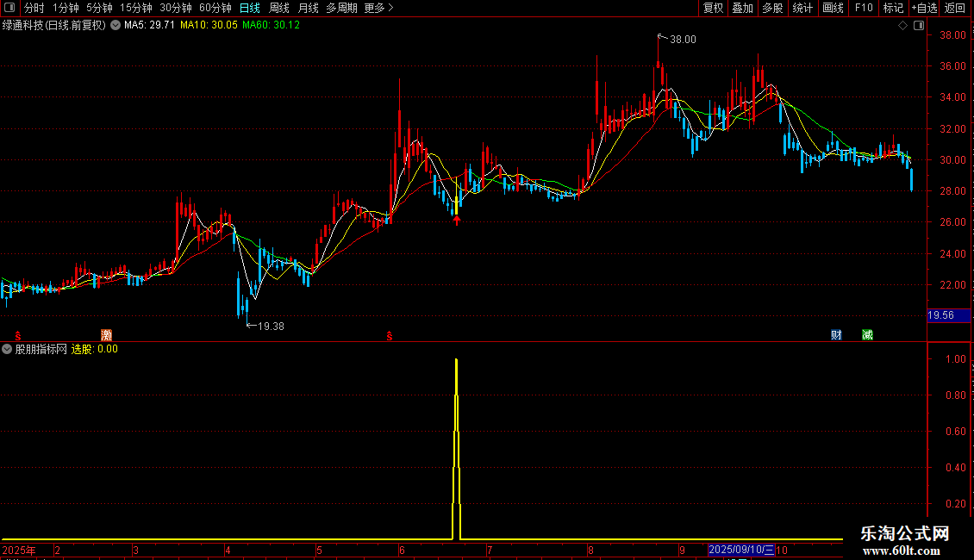Click the diamond icon above price axis

pyautogui.click(x=903, y=26)
